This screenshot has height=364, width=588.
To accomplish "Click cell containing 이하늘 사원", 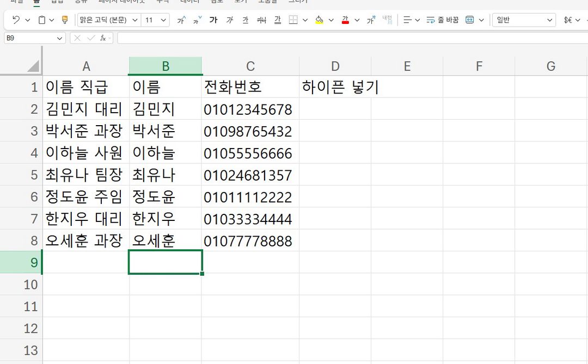I will point(86,153).
